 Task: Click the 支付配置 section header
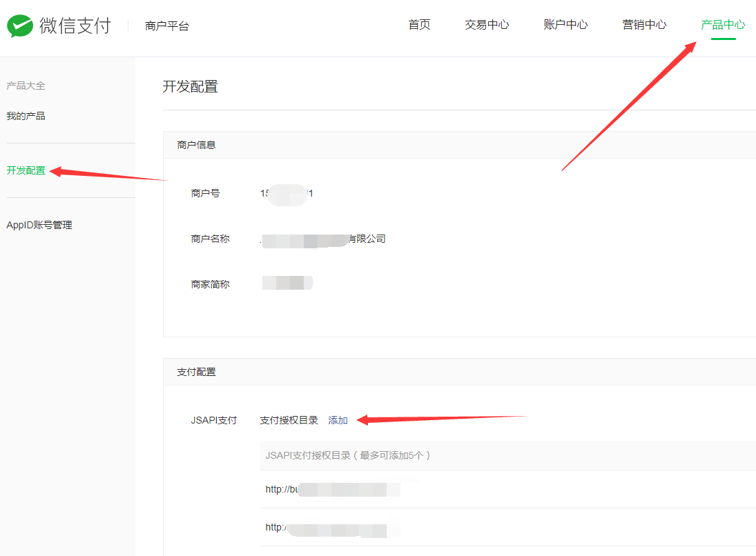pos(196,372)
